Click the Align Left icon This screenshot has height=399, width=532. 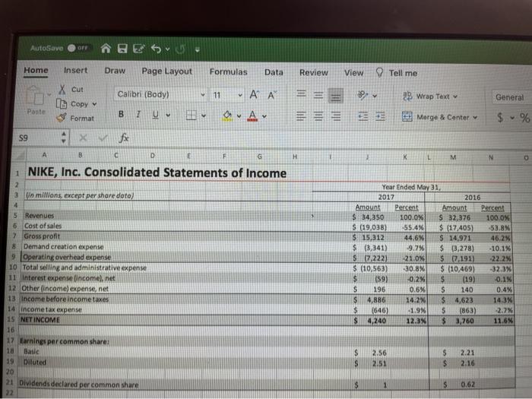pos(301,116)
